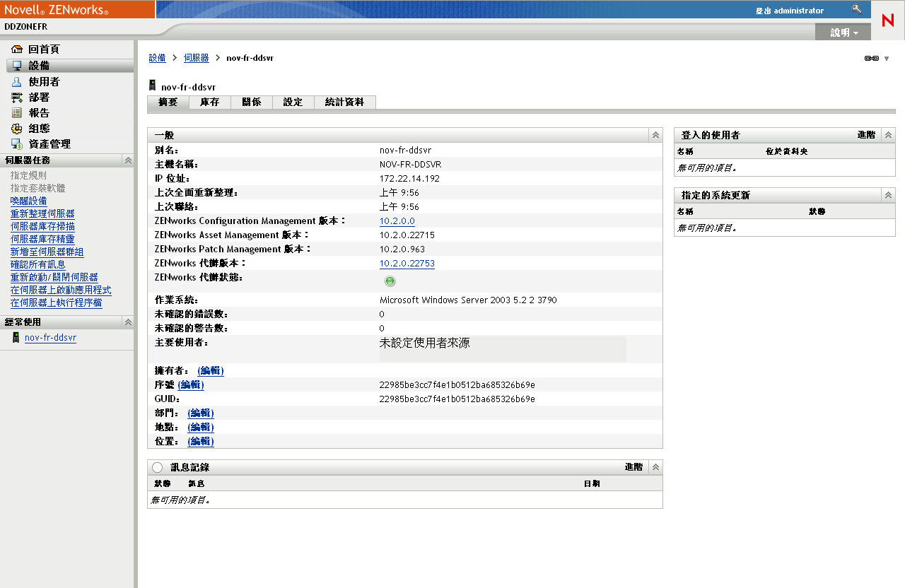Click the host name NOV-FR-DDSVR value
The width and height of the screenshot is (905, 588).
click(x=411, y=165)
